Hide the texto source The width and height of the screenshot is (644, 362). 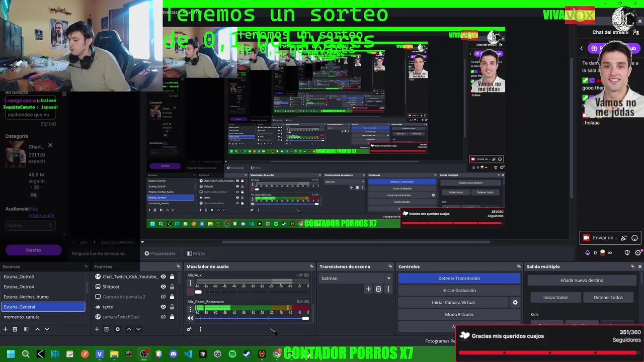click(x=163, y=307)
